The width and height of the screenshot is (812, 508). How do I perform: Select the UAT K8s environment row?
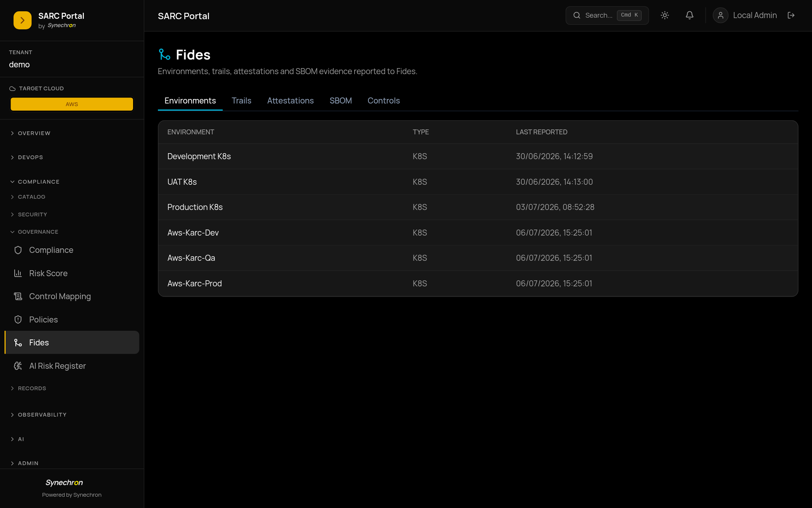click(478, 182)
